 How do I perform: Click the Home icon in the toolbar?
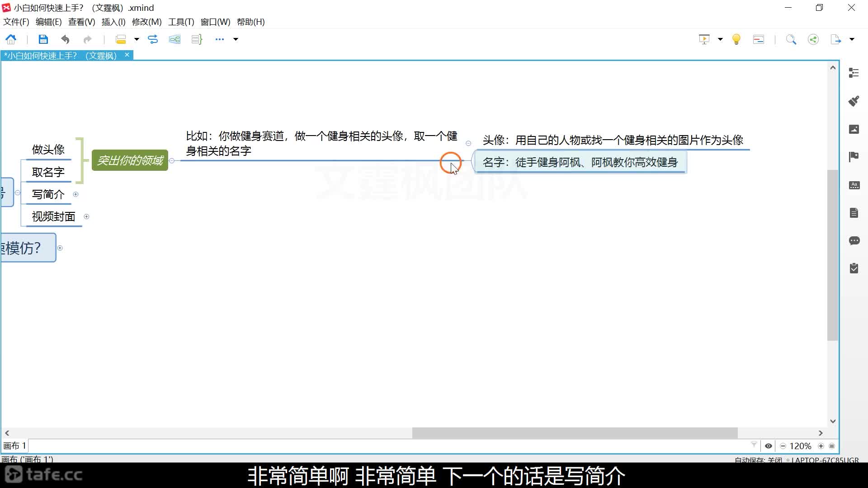tap(11, 39)
